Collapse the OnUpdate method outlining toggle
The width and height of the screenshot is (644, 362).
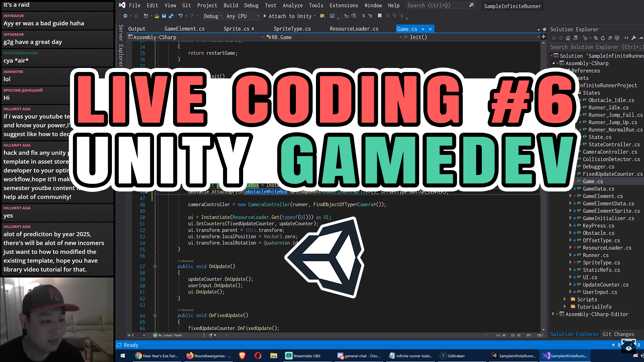(x=155, y=267)
